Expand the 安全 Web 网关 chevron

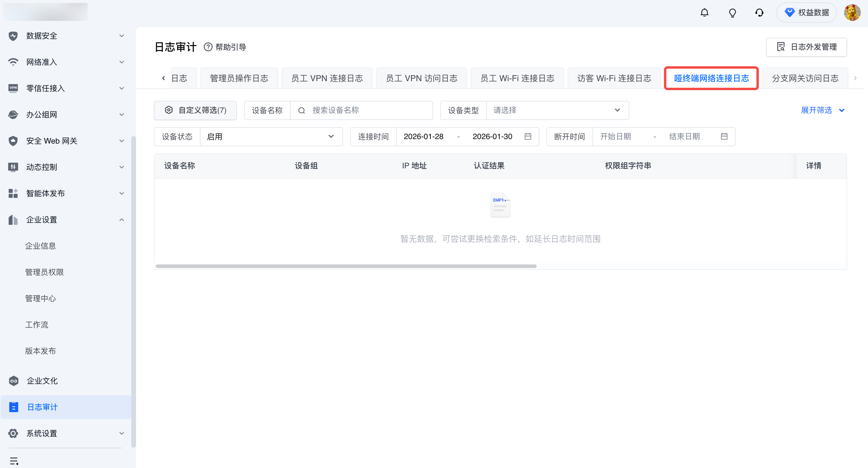[122, 141]
